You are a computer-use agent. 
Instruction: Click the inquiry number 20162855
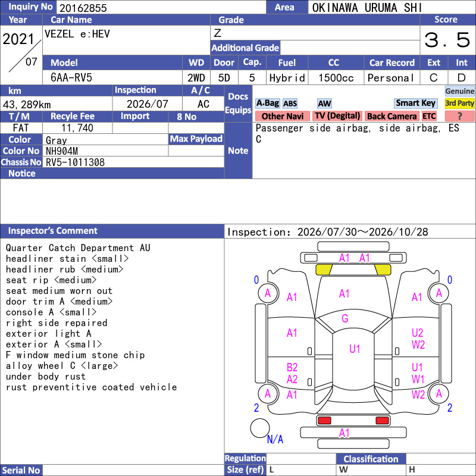[x=83, y=8]
